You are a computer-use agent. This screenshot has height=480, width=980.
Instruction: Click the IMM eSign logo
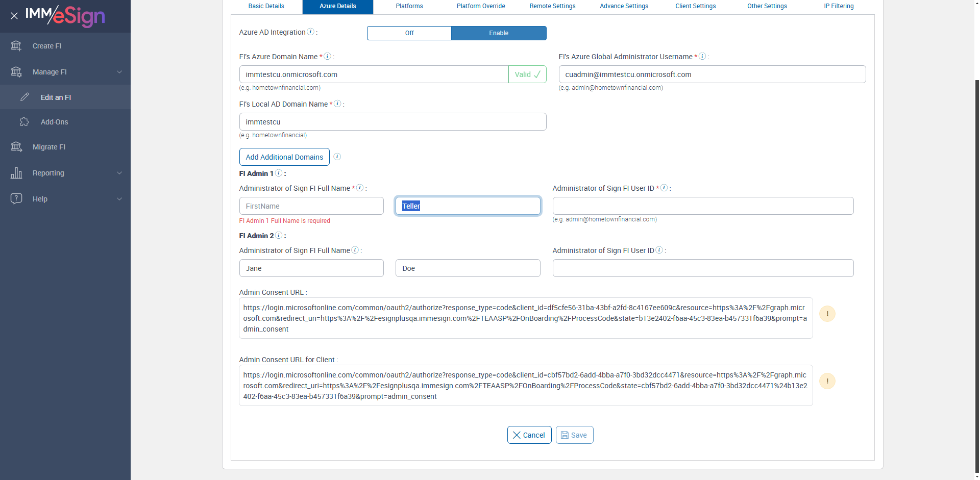[x=65, y=16]
